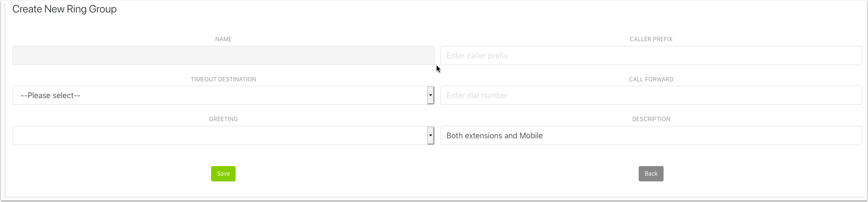The width and height of the screenshot is (868, 202).
Task: Click the Create New Ring Group heading
Action: [x=65, y=9]
